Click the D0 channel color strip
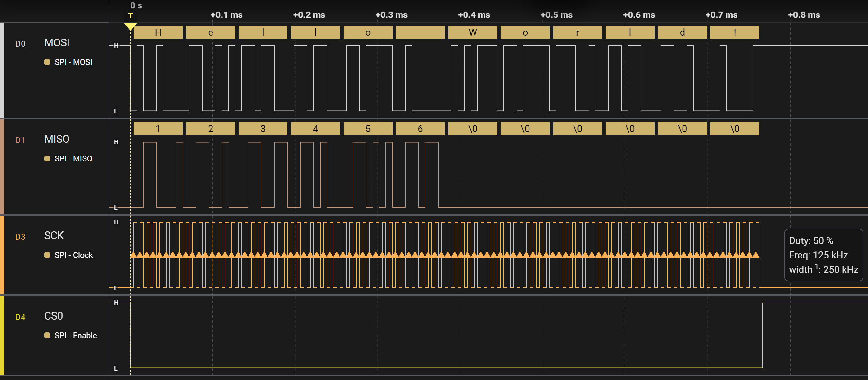868x380 pixels. 2,70
